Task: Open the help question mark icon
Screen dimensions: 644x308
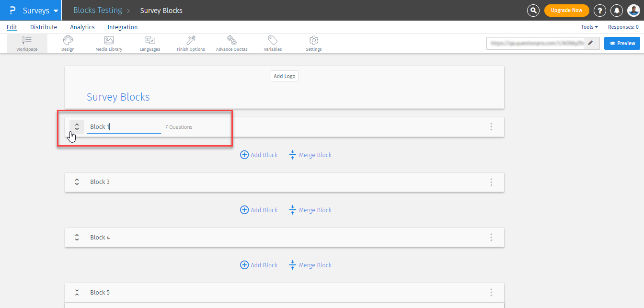Action: tap(599, 10)
